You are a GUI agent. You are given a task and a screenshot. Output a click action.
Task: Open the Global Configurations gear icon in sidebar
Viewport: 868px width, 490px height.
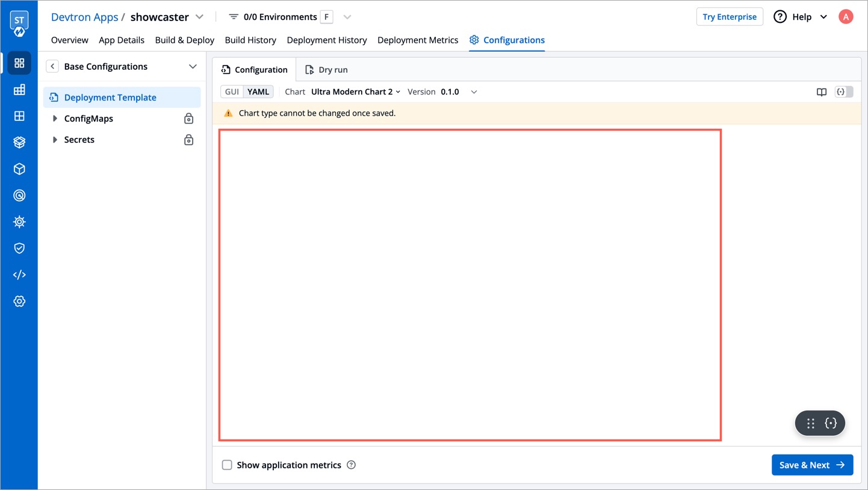click(x=19, y=302)
